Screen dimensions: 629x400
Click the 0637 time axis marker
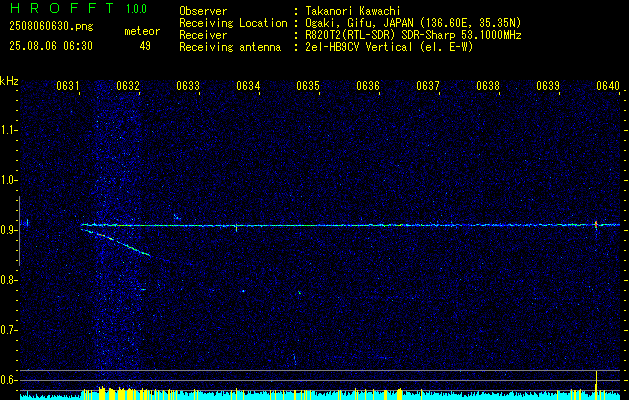(x=428, y=85)
